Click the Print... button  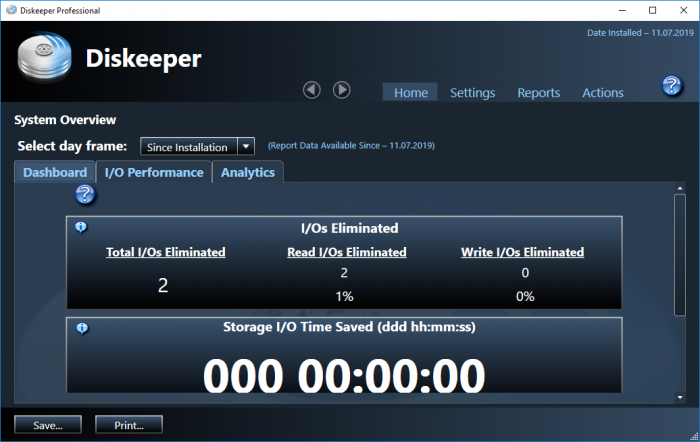[x=129, y=425]
